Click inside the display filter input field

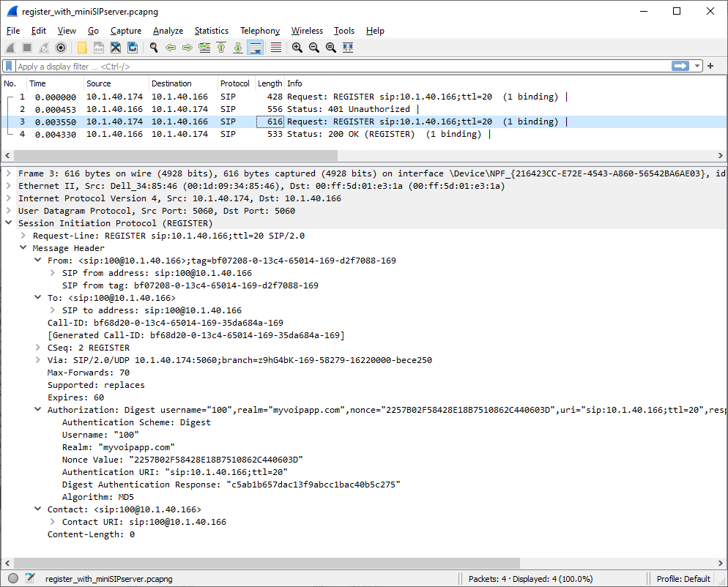tap(343, 67)
